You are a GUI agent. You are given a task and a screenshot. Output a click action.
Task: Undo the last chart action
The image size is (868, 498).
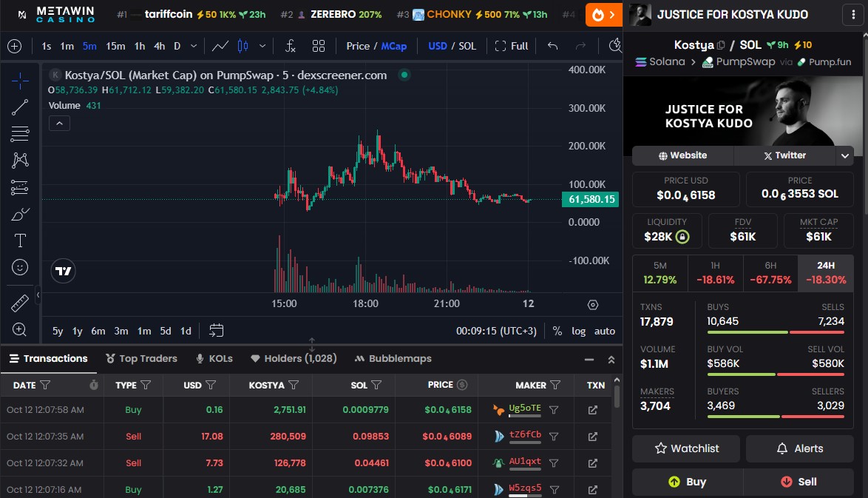click(552, 46)
